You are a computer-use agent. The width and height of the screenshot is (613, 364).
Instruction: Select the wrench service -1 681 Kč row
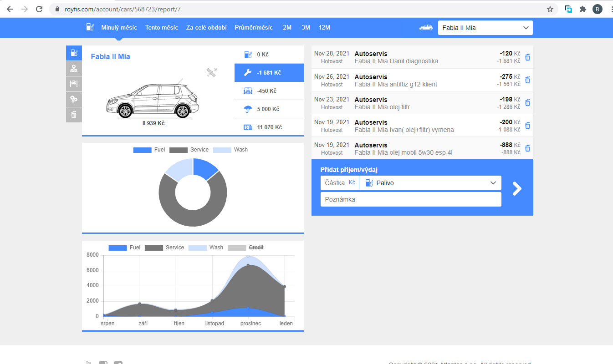pos(269,73)
